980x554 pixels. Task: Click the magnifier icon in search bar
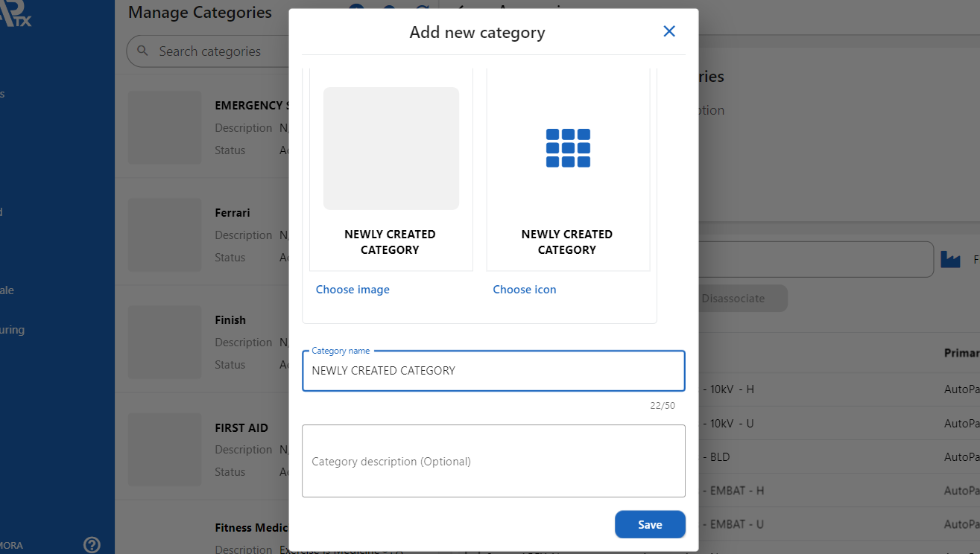142,51
